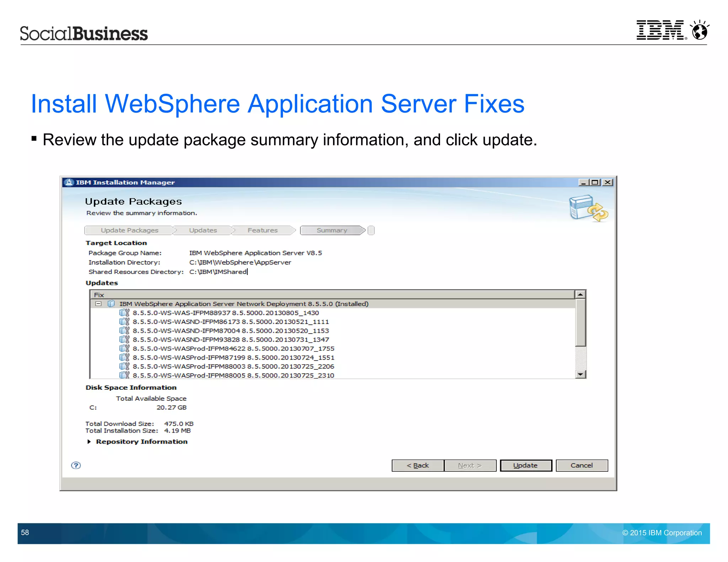Click the IBM logo in slide header
Image resolution: width=728 pixels, height=562 pixels.
pos(661,30)
